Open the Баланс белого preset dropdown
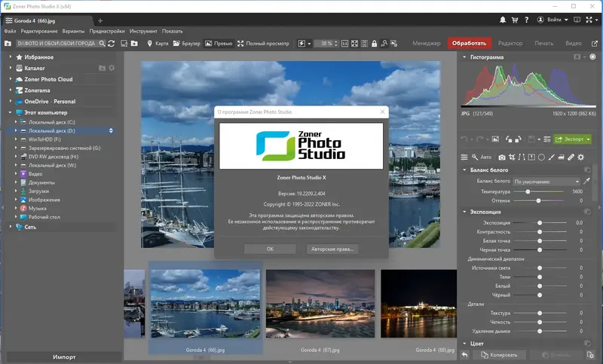Image resolution: width=603 pixels, height=364 pixels. point(546,182)
